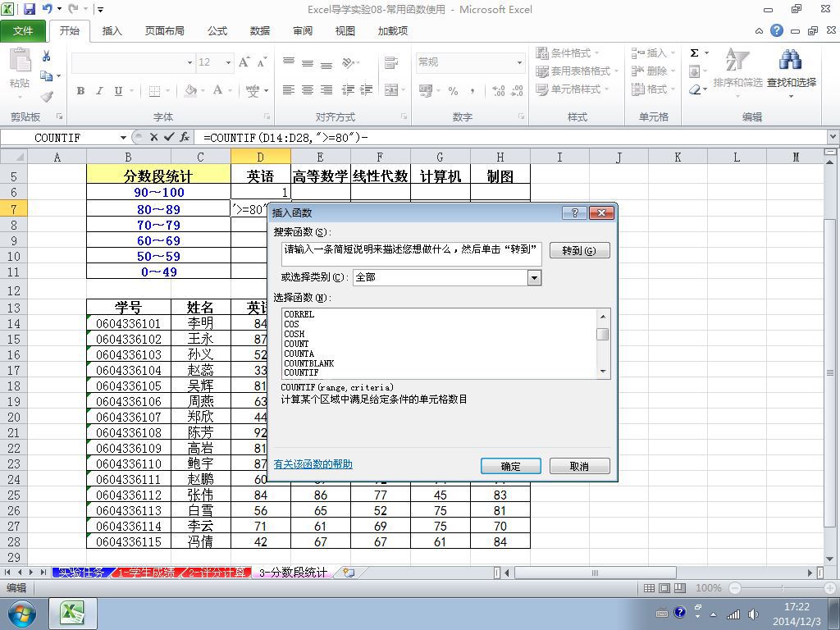Screen dimensions: 840x630
Task: Open the font name dropdown
Action: click(x=189, y=62)
